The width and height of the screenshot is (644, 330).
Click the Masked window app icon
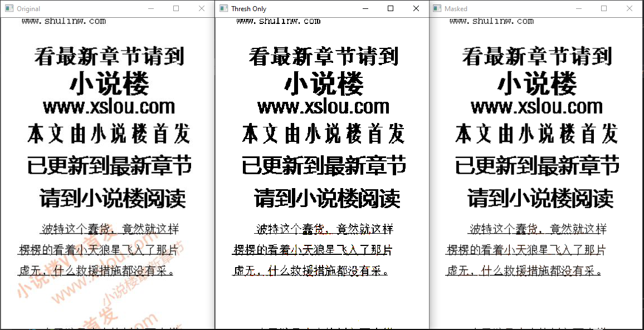(437, 8)
